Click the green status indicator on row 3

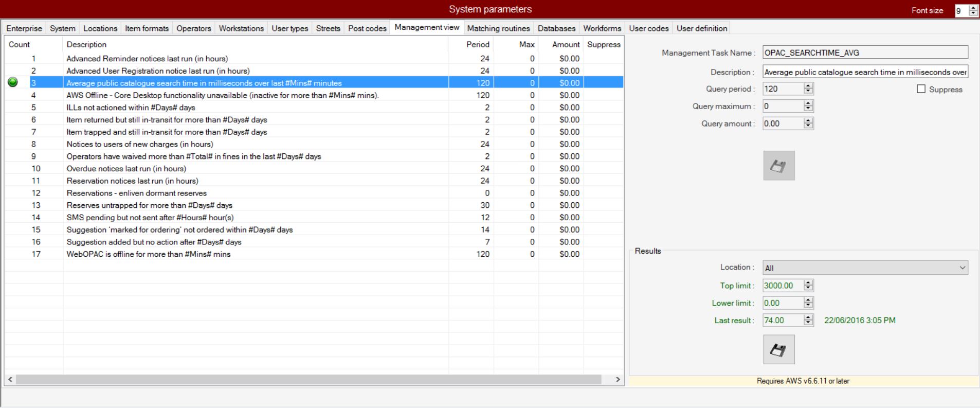(13, 82)
